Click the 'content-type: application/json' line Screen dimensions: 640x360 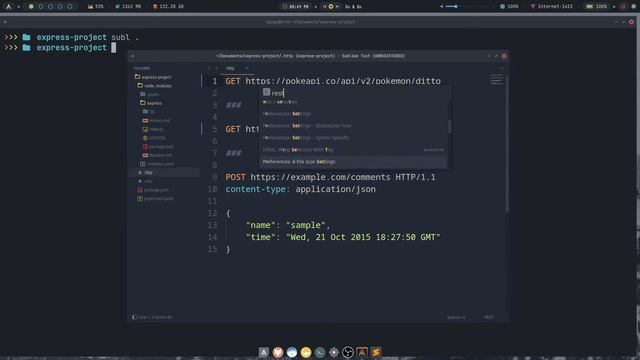click(x=300, y=189)
